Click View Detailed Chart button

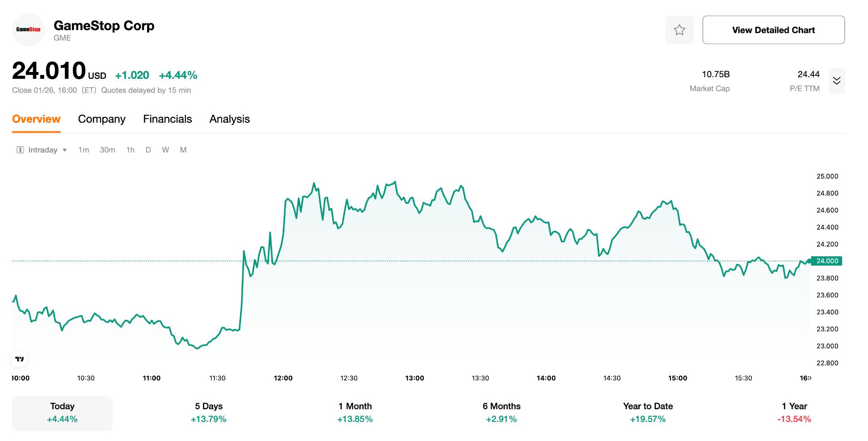[x=773, y=30]
